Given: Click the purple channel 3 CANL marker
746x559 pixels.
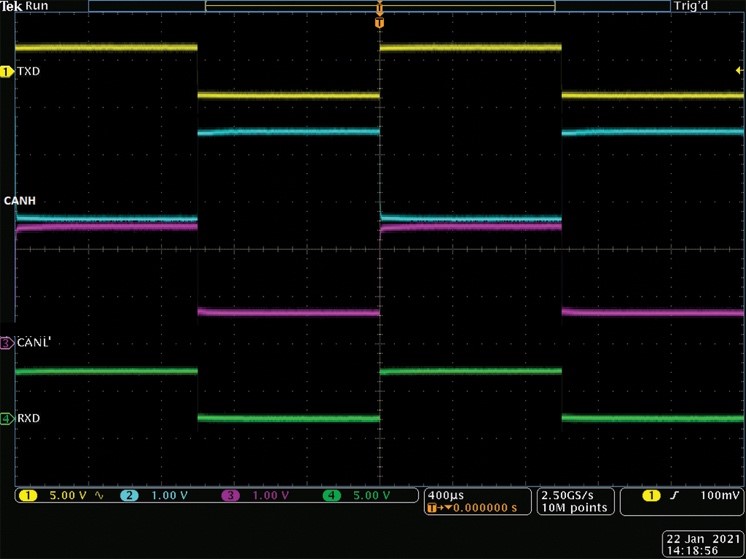Looking at the screenshot, I should pyautogui.click(x=7, y=343).
